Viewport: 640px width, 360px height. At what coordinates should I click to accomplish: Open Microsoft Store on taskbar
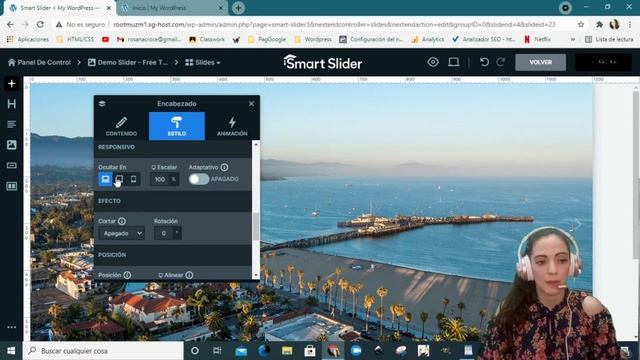pyautogui.click(x=310, y=351)
